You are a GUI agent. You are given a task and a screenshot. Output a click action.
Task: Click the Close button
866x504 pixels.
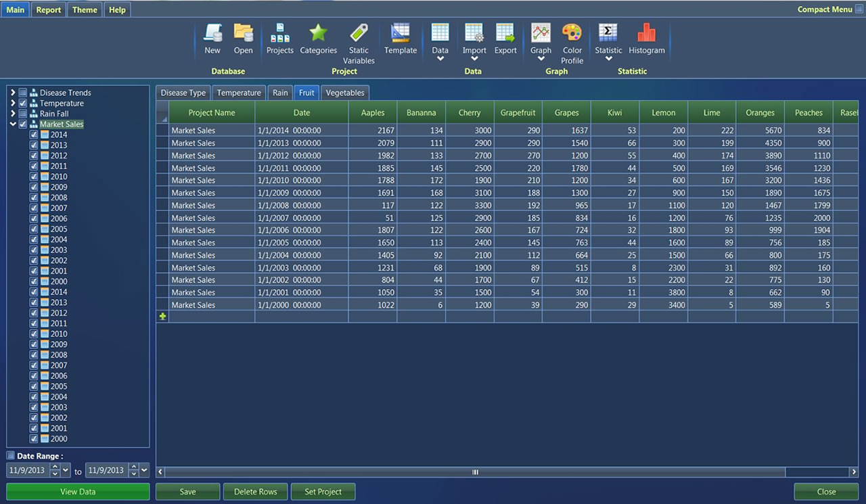coord(826,492)
